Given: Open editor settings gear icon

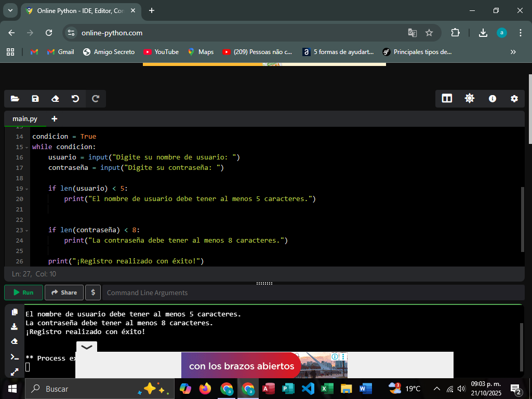Looking at the screenshot, I should coord(514,99).
